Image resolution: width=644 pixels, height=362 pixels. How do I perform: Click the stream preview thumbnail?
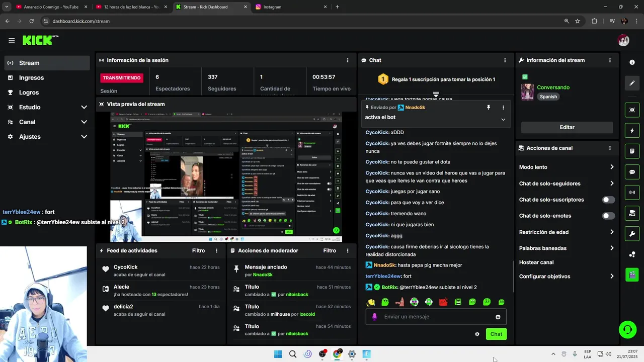pos(226,177)
